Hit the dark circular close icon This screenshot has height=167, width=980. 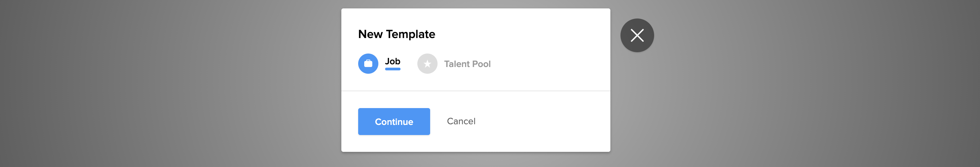point(637,35)
